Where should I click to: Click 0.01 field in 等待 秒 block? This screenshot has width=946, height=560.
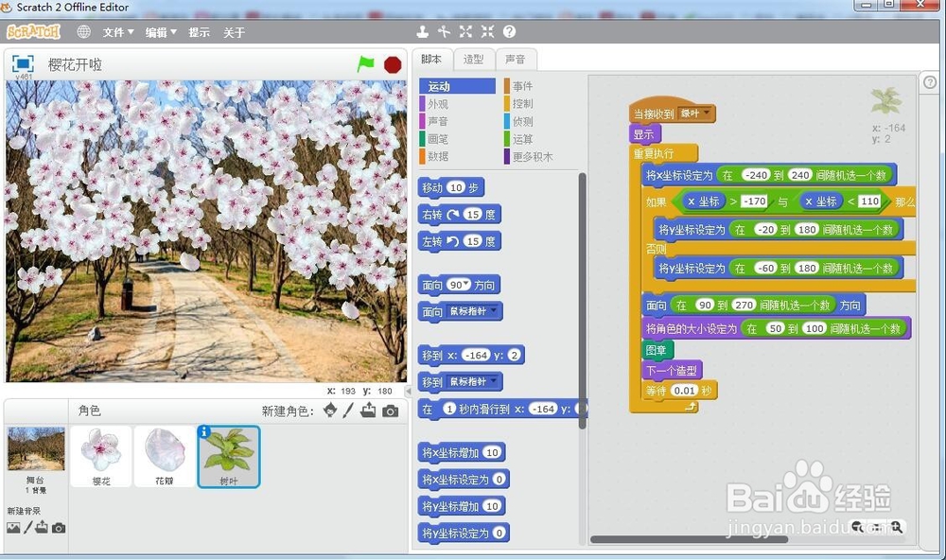click(x=684, y=391)
